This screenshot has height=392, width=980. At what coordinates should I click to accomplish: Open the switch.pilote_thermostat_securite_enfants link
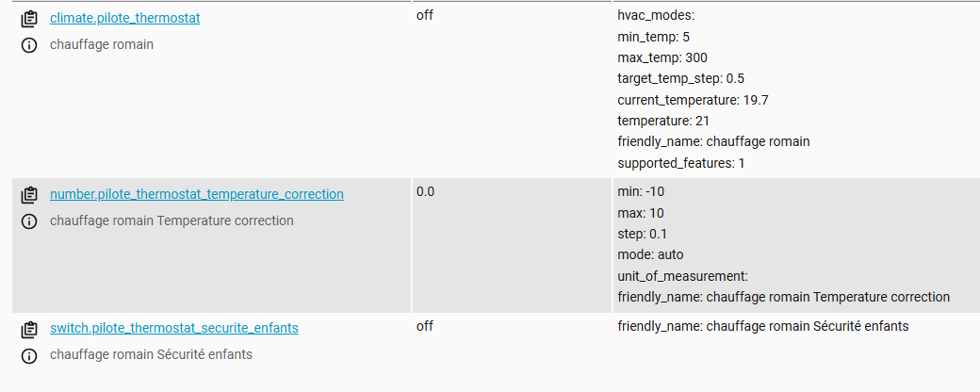[173, 328]
